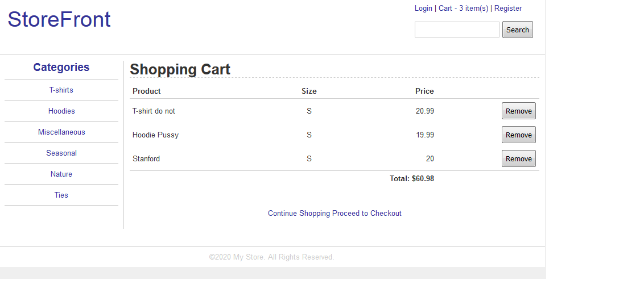
Task: Browse the T-shirts category
Action: click(61, 90)
